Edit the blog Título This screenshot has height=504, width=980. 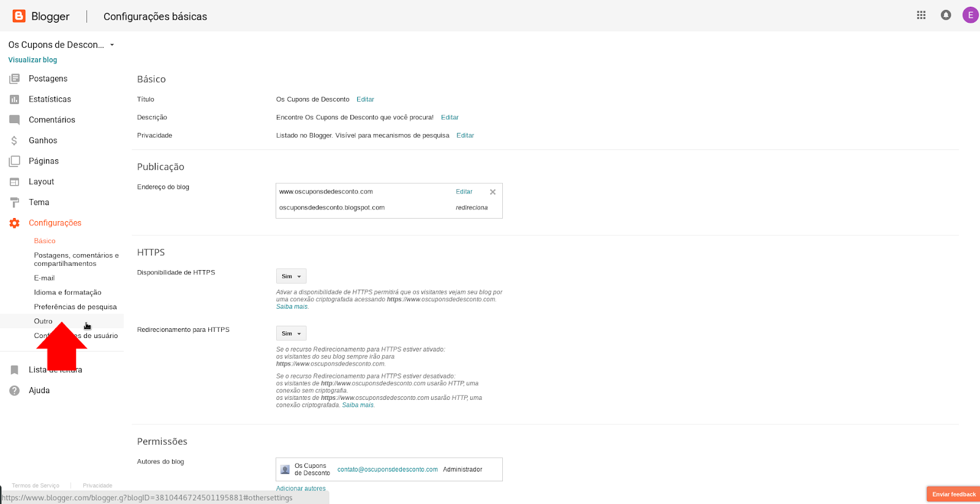click(x=365, y=99)
